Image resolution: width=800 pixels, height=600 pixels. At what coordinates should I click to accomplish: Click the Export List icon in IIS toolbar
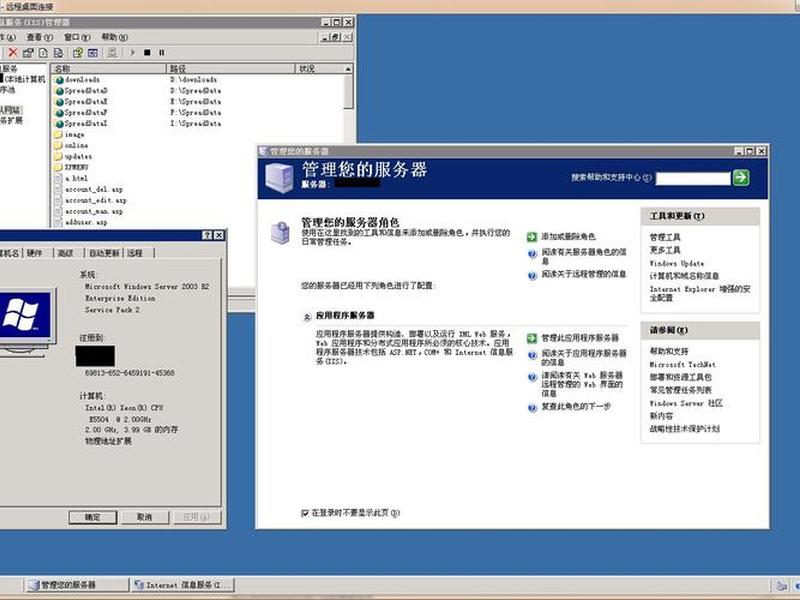(59, 53)
